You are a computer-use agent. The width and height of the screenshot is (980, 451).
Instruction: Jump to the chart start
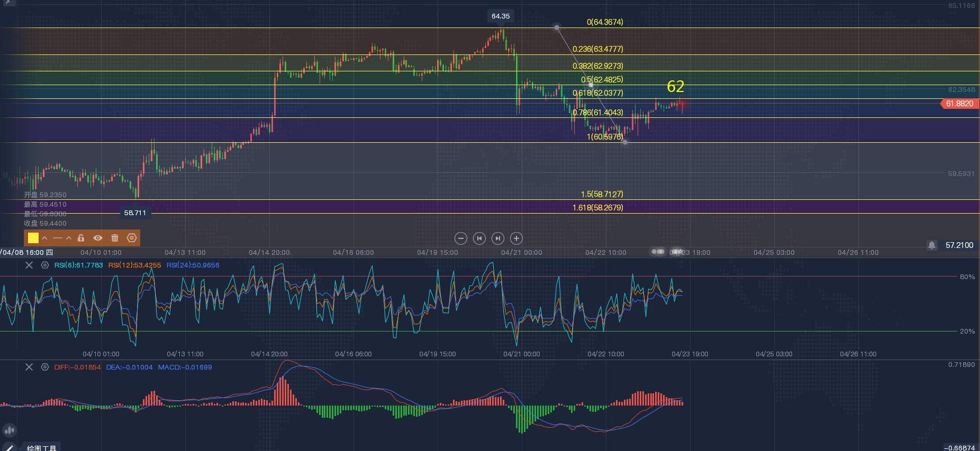tap(479, 238)
